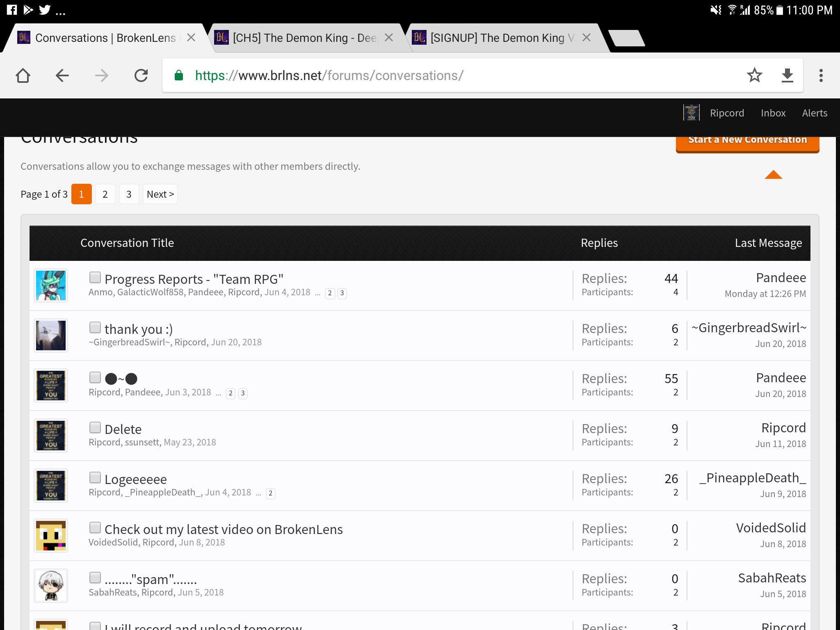
Task: Check the Logeeeeee conversation checkbox
Action: coord(95,478)
